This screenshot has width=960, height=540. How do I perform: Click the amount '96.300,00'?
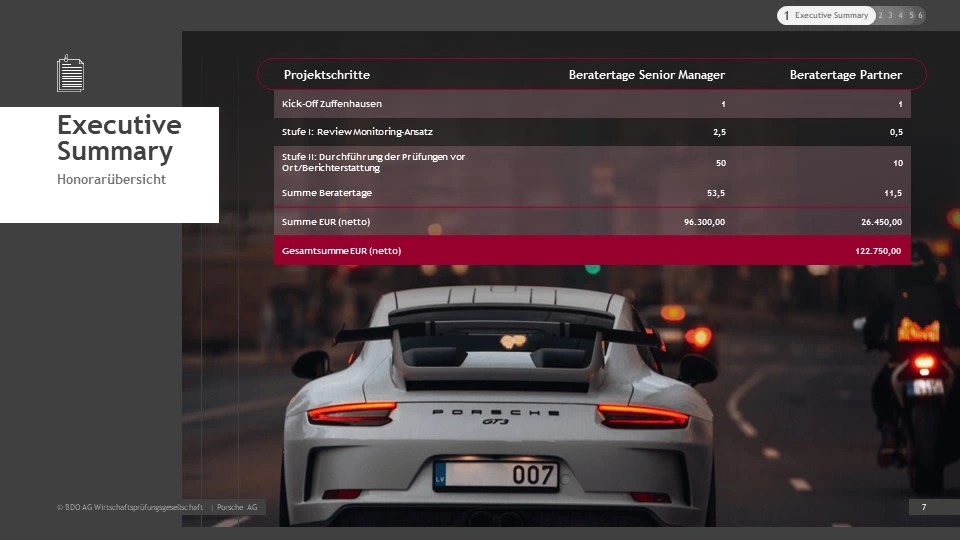[704, 222]
